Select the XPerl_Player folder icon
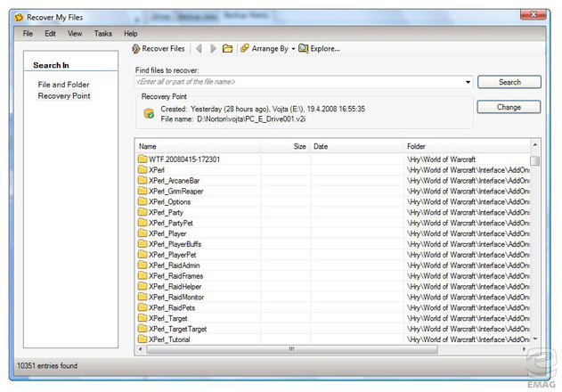The image size is (562, 392). [143, 233]
